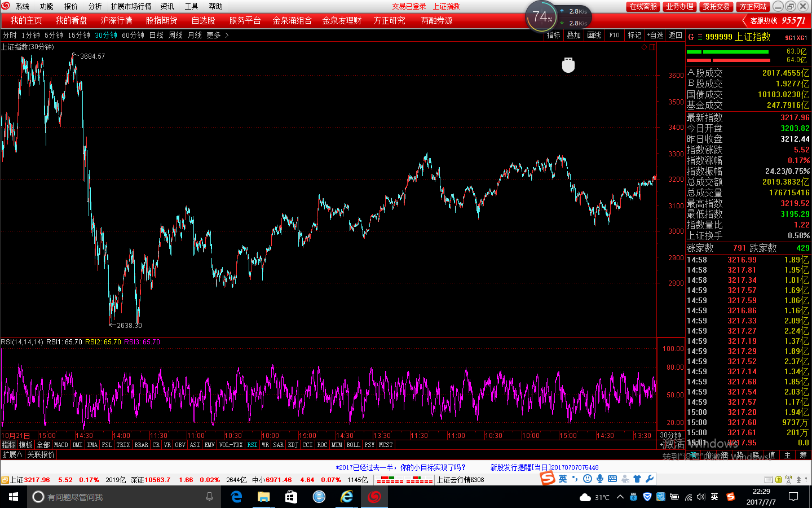Open the 工具 menu
The image size is (812, 508).
[192, 6]
